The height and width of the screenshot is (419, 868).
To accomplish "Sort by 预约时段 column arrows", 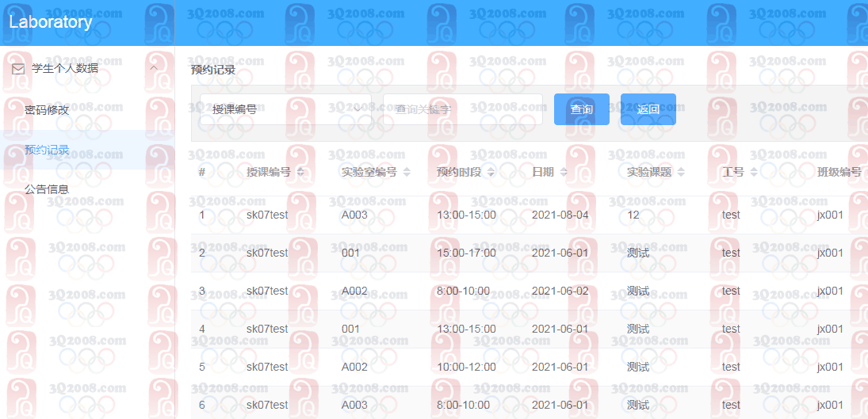I will click(x=491, y=173).
